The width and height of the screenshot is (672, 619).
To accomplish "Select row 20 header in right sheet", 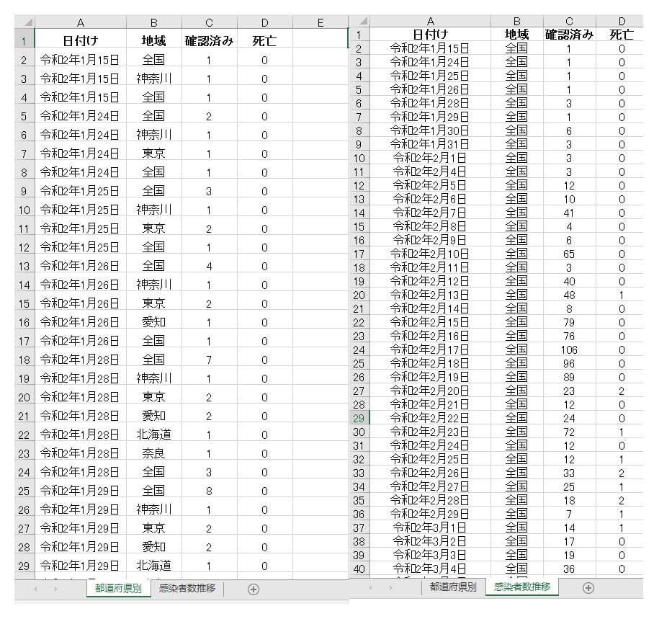I will [x=359, y=295].
